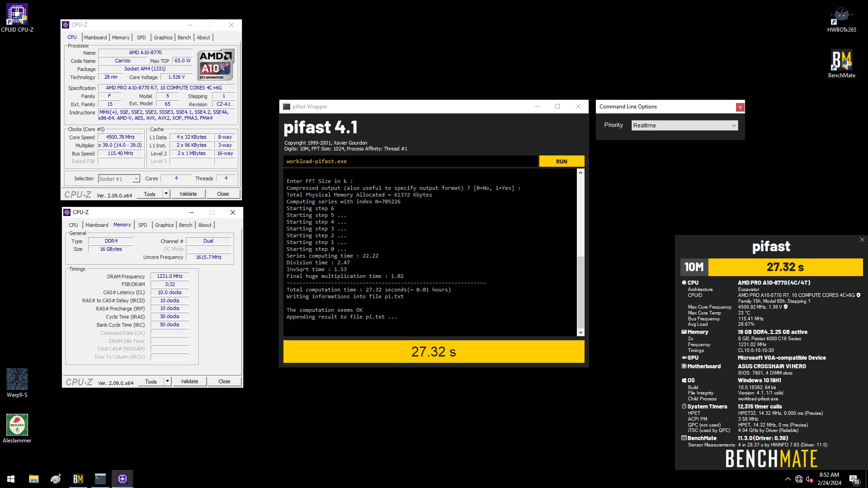Viewport: 868px width, 488px height.
Task: Switch to CPU tab in bottom CPU-Z window
Action: point(73,225)
